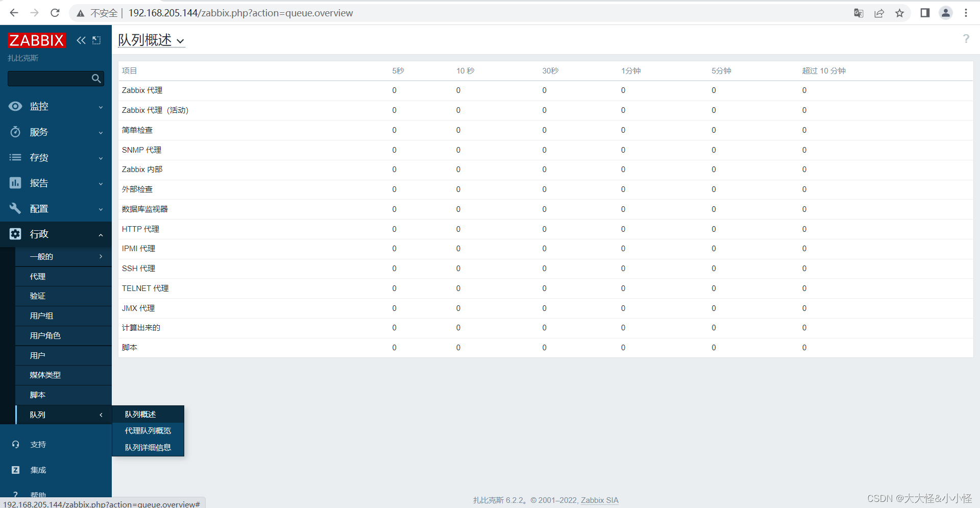Click the gear icon for 行政
980x508 pixels.
click(15, 234)
